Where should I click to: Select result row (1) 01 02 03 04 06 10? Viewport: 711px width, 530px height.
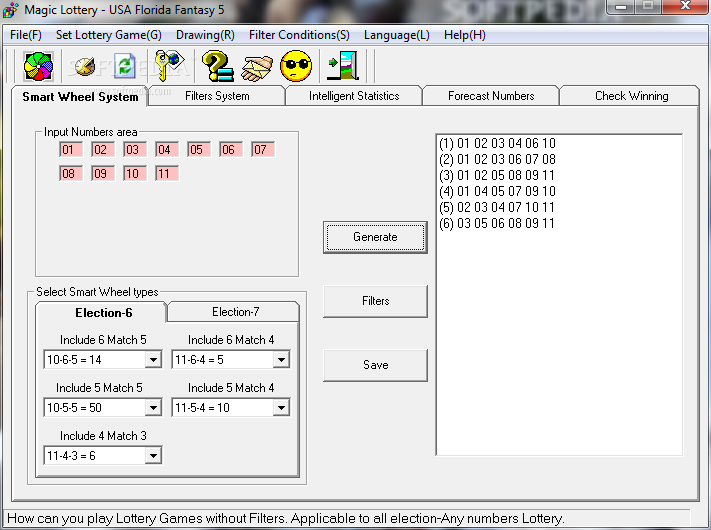[497, 143]
